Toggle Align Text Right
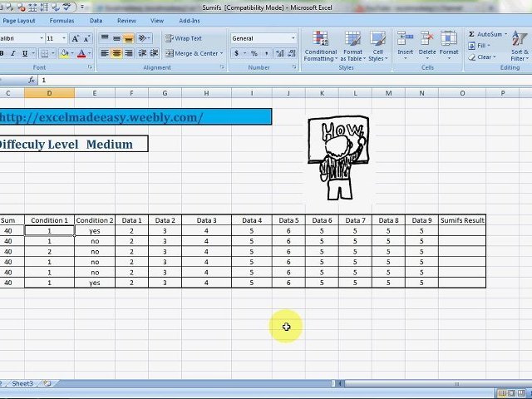Image resolution: width=532 pixels, height=399 pixels. coord(128,53)
